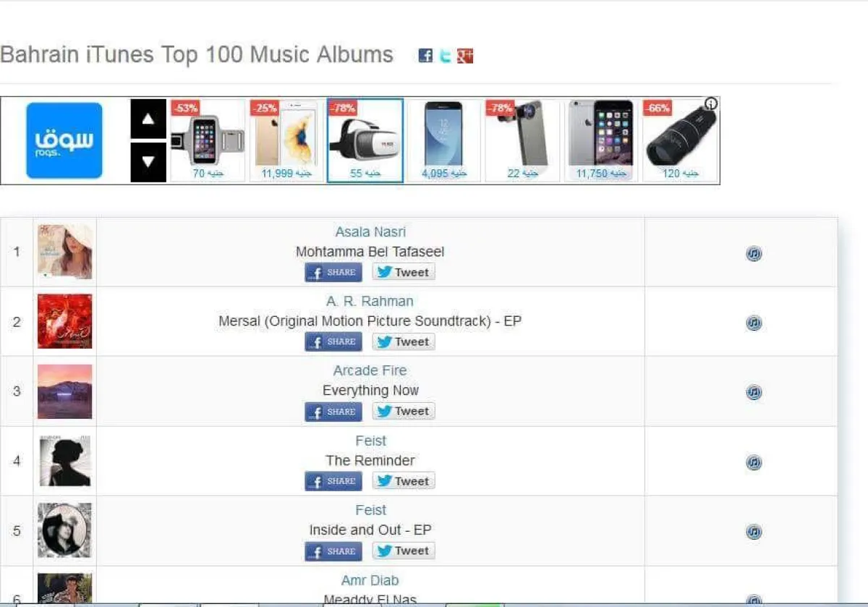Click the Everything Now album cover thumbnail
This screenshot has width=868, height=607.
coord(64,391)
